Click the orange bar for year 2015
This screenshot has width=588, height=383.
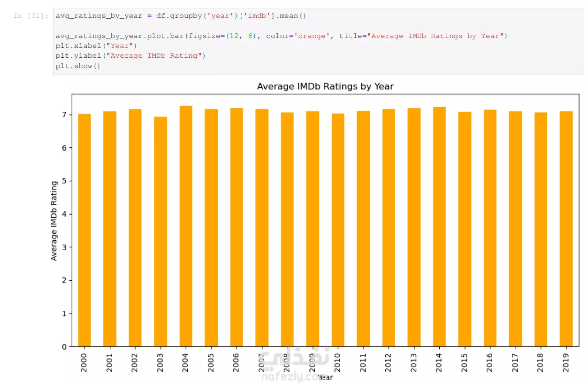coord(465,229)
